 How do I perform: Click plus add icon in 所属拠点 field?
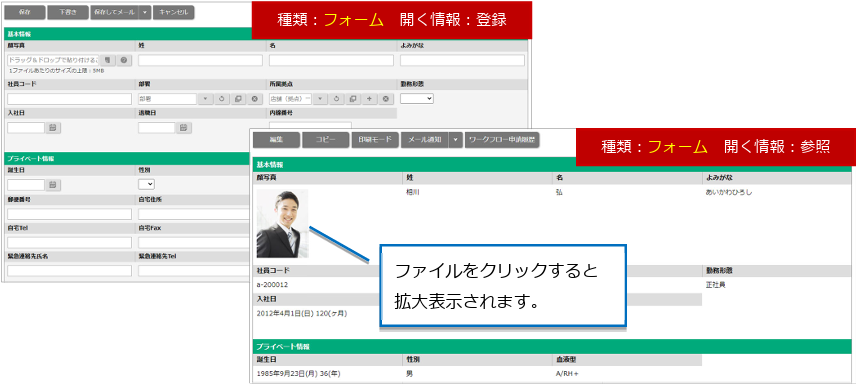click(x=369, y=99)
